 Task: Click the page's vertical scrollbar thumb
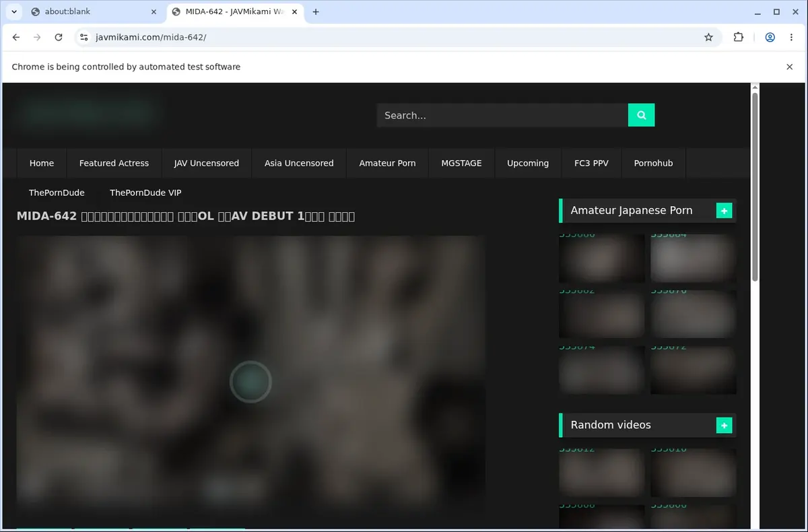tap(755, 187)
